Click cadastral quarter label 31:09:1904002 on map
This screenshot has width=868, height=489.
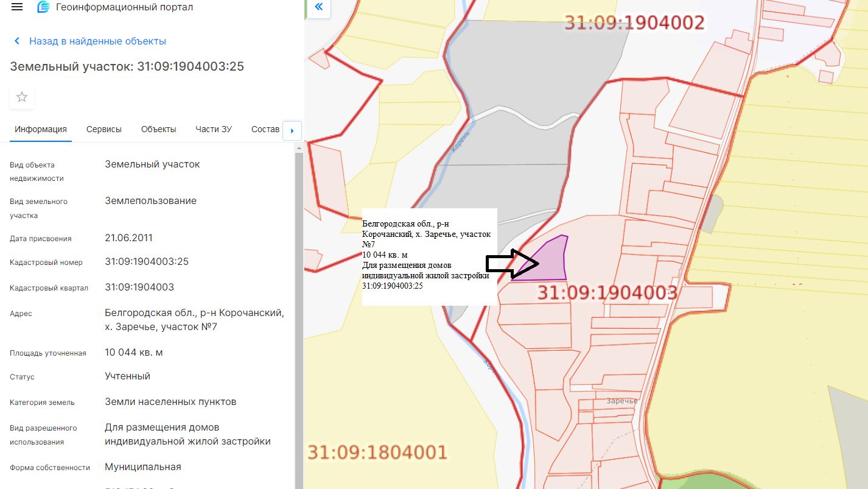[x=634, y=23]
